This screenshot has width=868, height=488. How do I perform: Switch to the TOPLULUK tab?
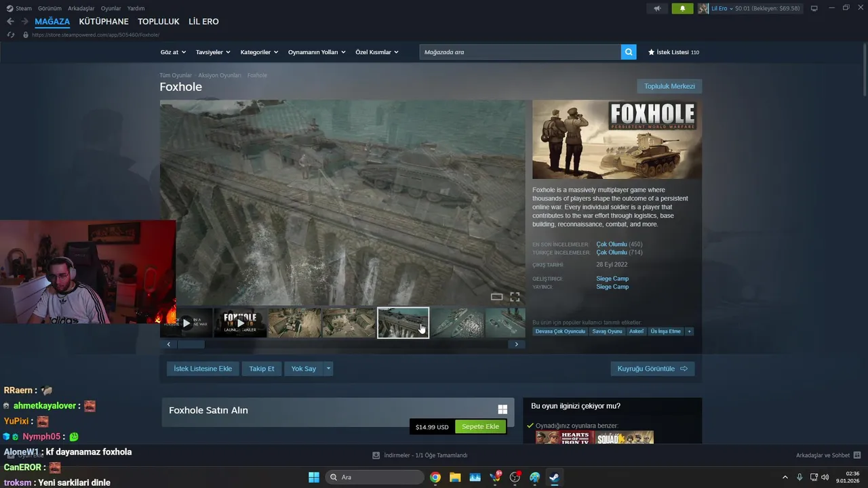tap(159, 22)
